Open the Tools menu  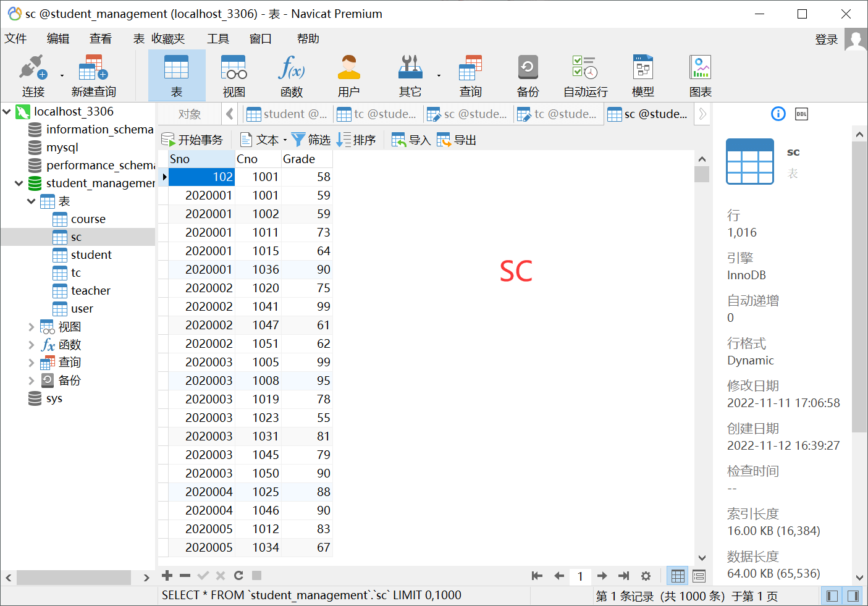pos(217,39)
